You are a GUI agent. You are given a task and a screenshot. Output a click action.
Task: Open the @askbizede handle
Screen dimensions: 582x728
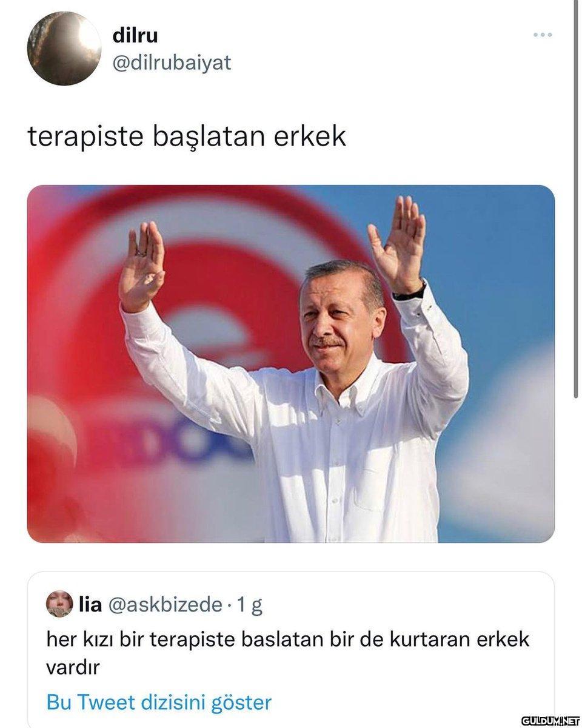(165, 604)
